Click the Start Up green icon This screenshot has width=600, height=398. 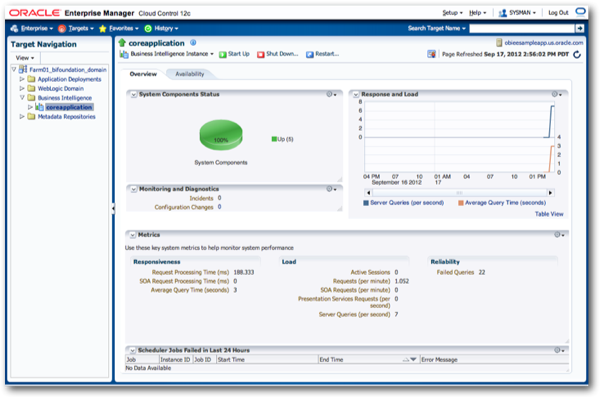[x=223, y=54]
